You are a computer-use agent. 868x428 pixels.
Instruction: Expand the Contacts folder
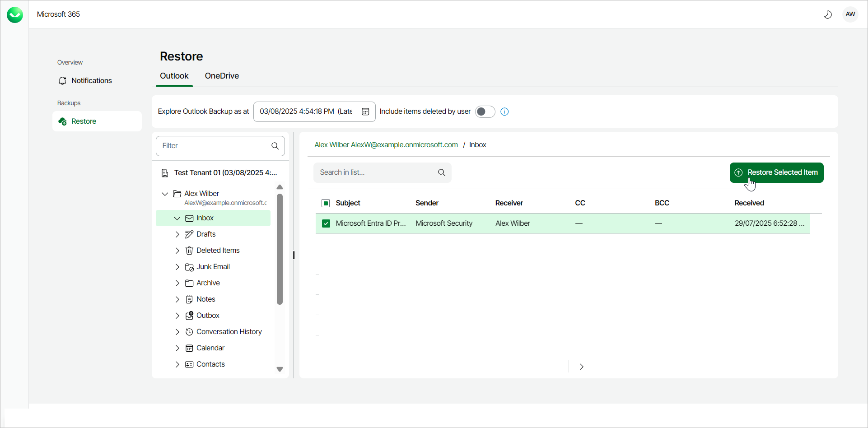[177, 364]
